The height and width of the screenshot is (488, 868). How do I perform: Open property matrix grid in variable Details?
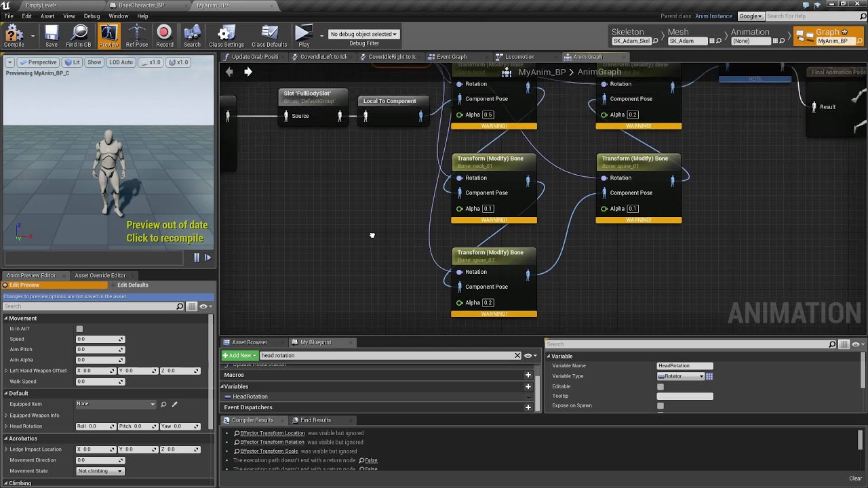tap(844, 344)
